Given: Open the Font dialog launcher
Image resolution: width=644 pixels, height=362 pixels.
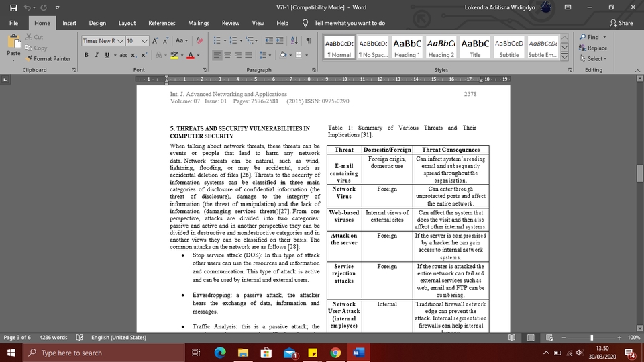Looking at the screenshot, I should click(x=205, y=70).
